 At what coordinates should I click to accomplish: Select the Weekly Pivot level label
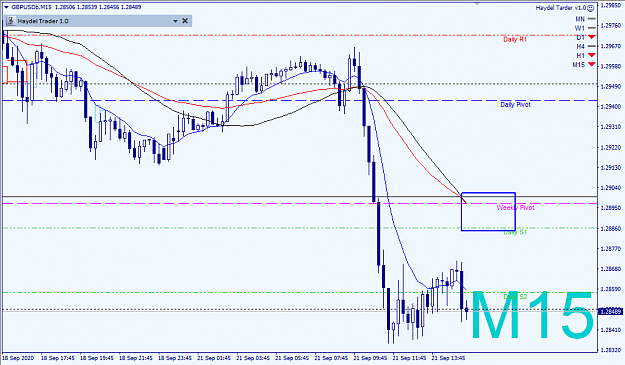515,208
